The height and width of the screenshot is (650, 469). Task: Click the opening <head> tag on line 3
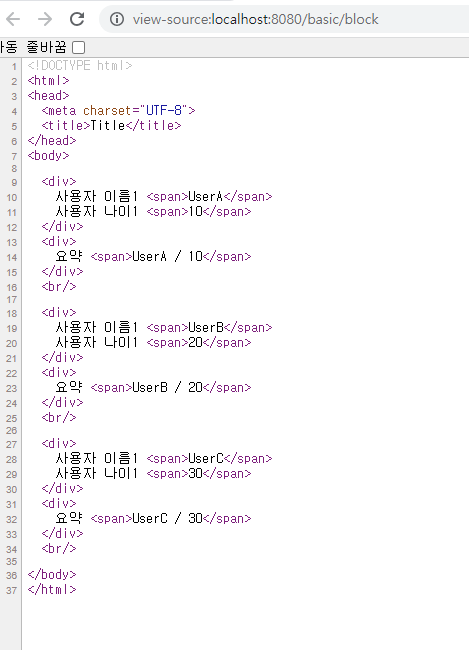coord(48,95)
